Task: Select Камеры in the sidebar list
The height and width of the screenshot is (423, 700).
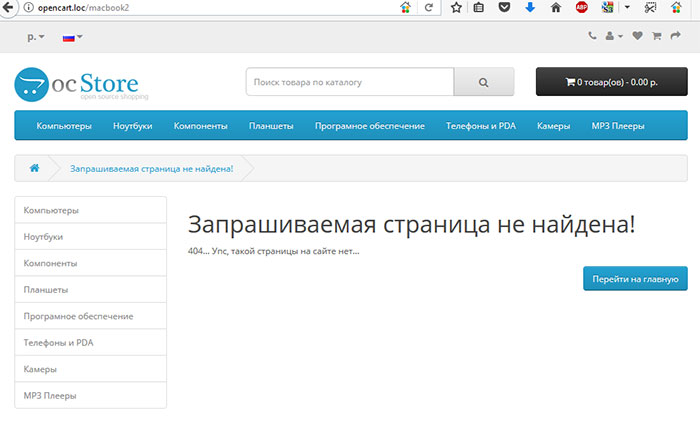Action: [91, 369]
